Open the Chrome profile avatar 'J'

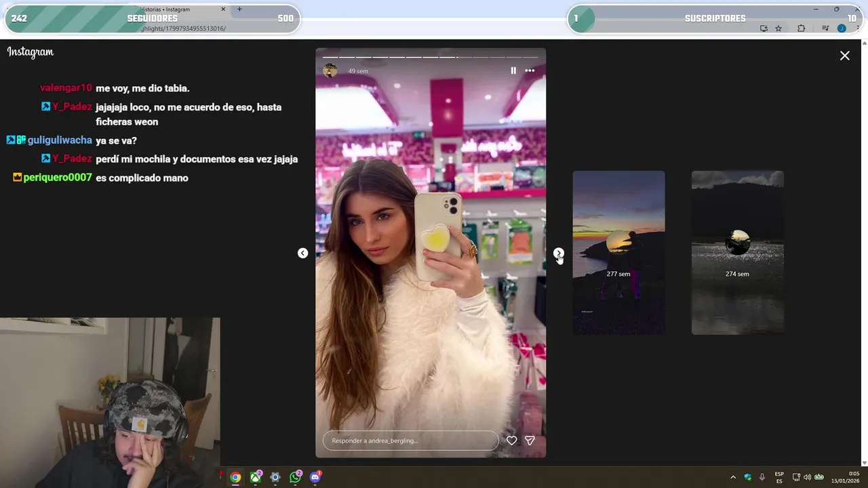pos(842,28)
